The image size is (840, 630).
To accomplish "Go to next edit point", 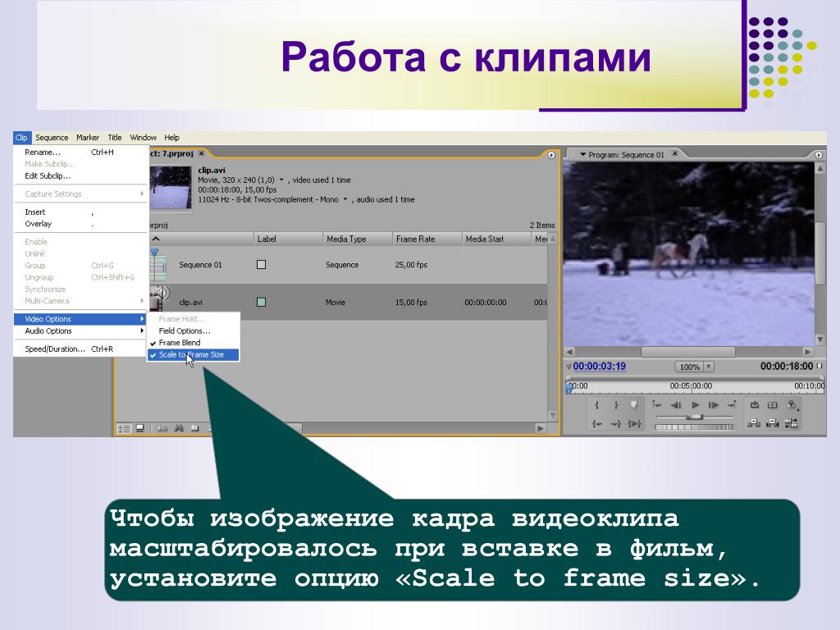I will coord(732,405).
